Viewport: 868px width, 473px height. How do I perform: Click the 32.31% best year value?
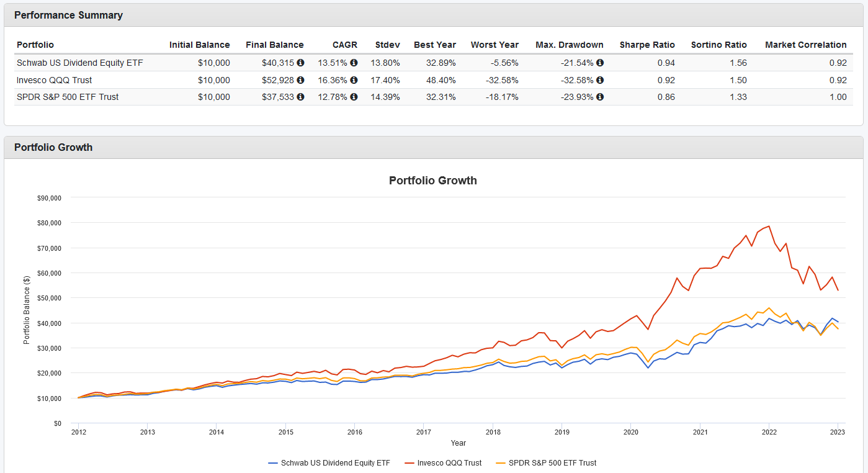(x=441, y=97)
